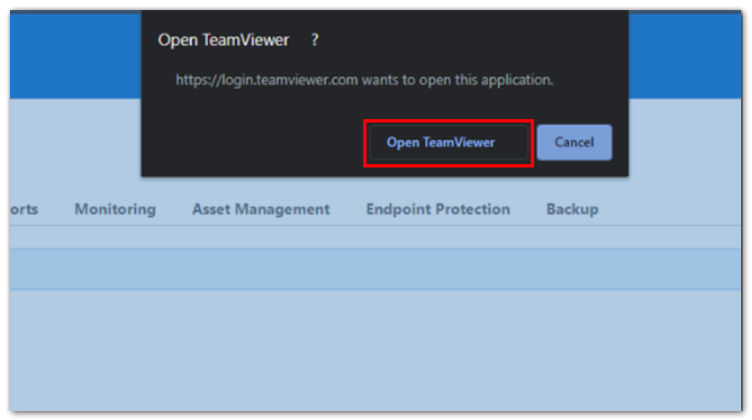The image size is (752, 420).
Task: Open the partially visible Reports tab
Action: 24,209
